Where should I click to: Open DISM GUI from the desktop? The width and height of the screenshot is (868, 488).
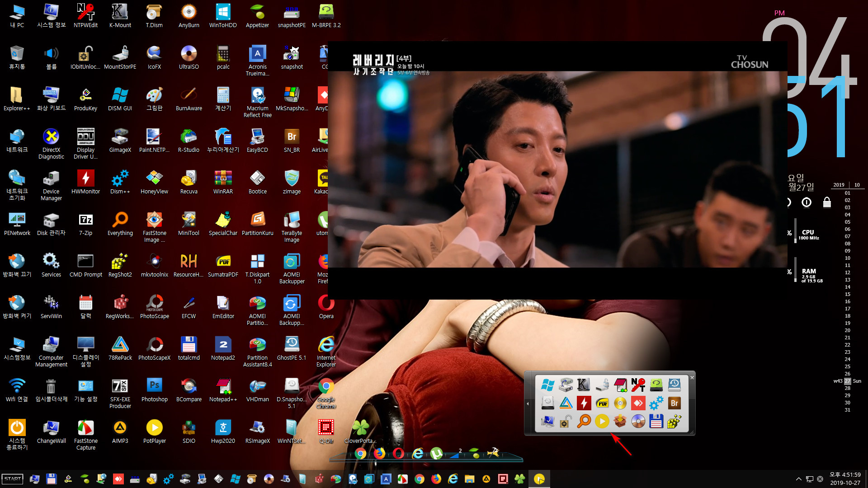pos(120,99)
